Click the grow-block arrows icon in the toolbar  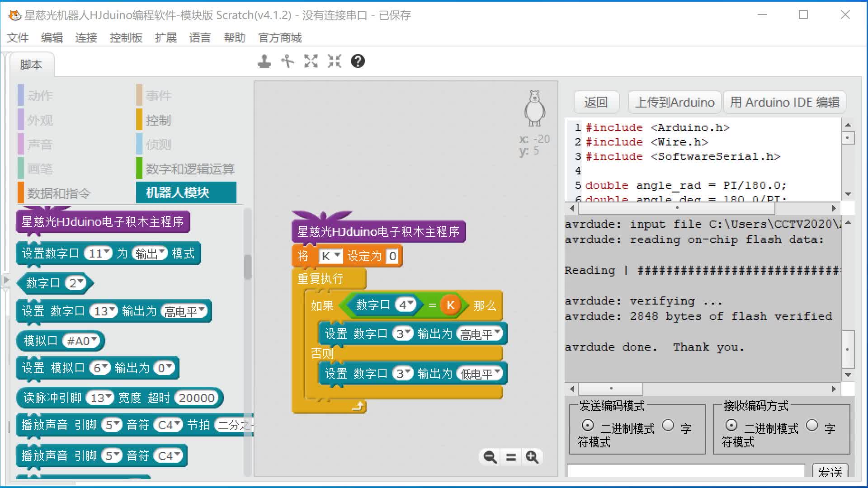click(x=311, y=61)
